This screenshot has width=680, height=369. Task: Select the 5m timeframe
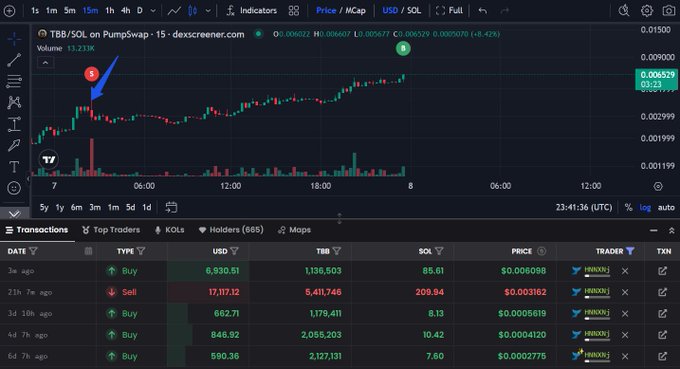(69, 10)
